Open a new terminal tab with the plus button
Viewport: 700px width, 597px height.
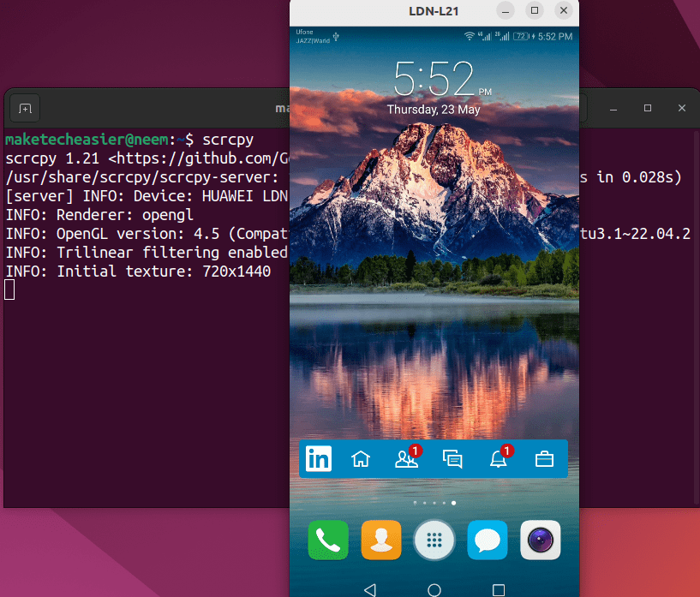coord(24,108)
